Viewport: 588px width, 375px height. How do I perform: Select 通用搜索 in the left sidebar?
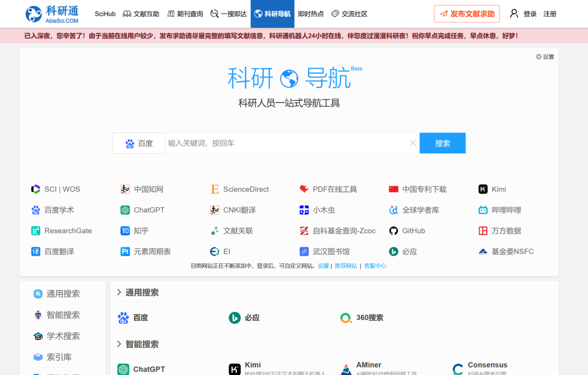click(x=63, y=294)
